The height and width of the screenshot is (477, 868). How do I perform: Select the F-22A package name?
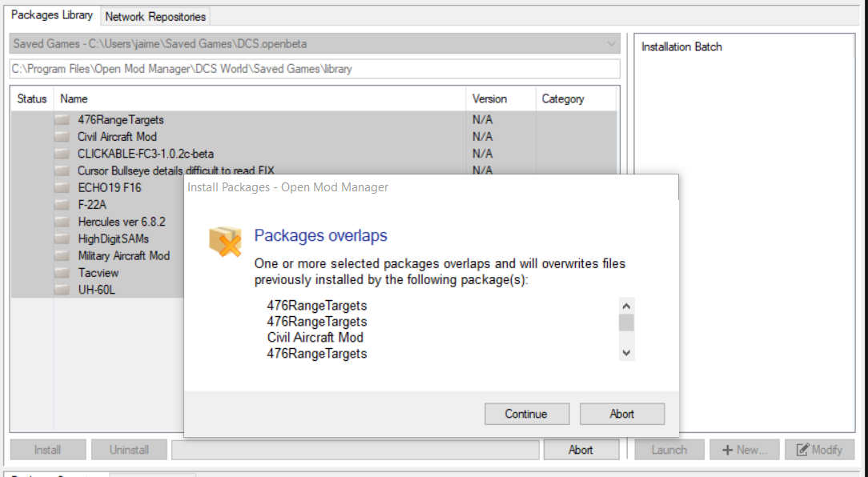92,205
